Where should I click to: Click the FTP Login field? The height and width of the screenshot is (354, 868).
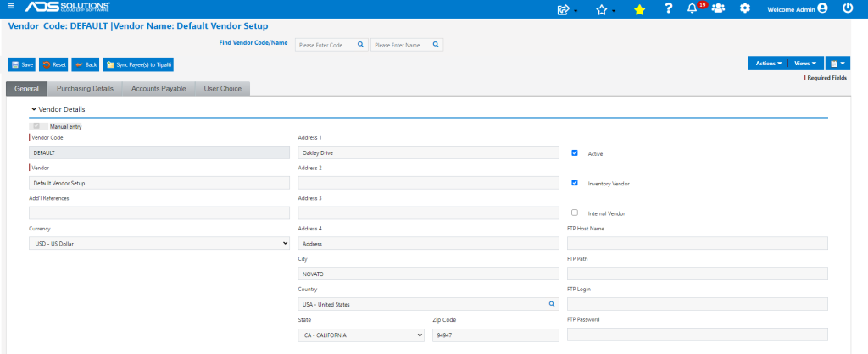click(698, 304)
